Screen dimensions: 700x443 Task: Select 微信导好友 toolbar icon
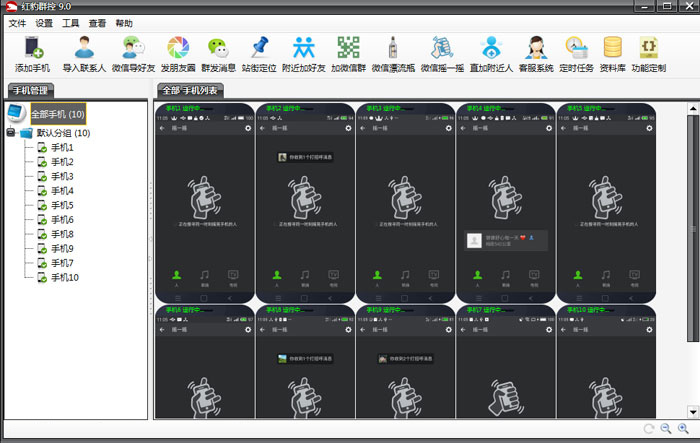point(133,47)
